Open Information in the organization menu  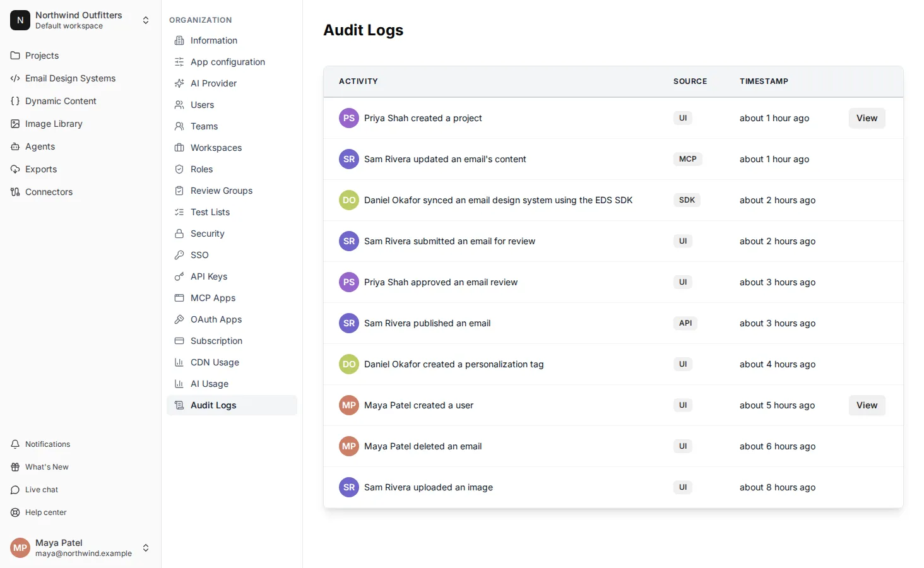tap(232, 40)
